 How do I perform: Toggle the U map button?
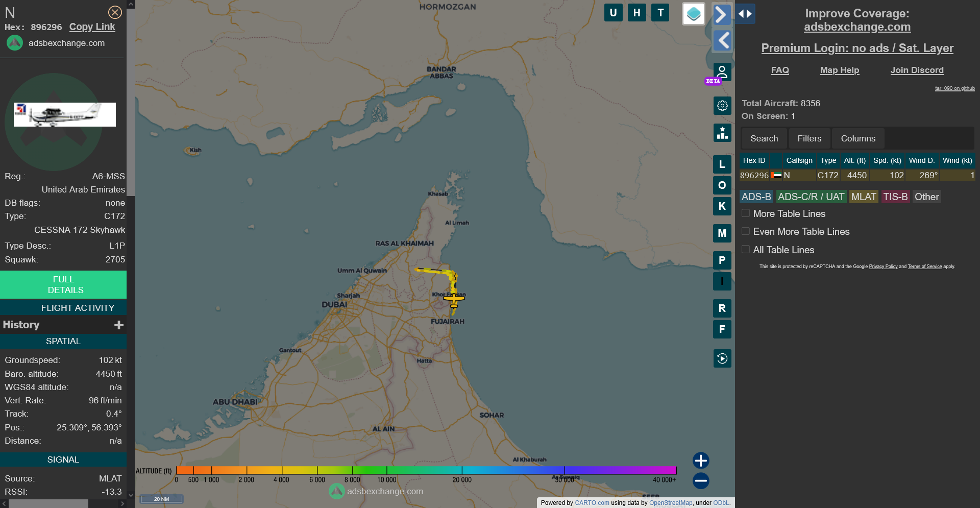click(x=613, y=13)
